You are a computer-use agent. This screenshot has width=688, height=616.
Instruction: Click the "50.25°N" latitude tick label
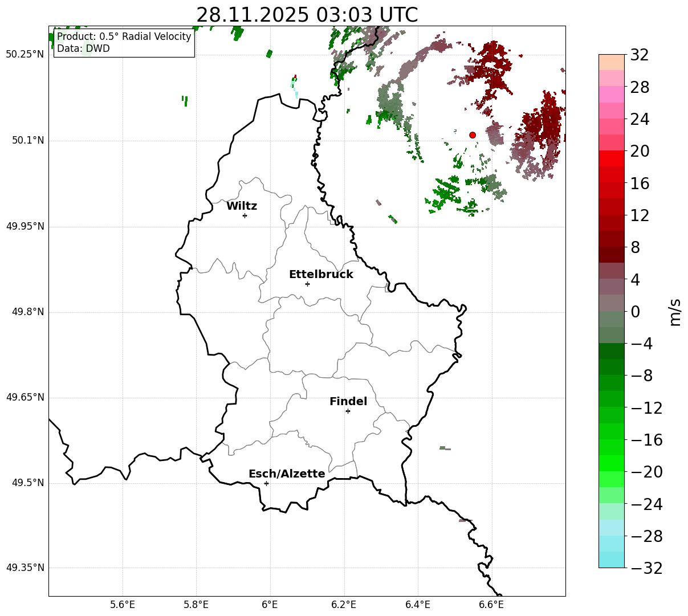click(25, 54)
